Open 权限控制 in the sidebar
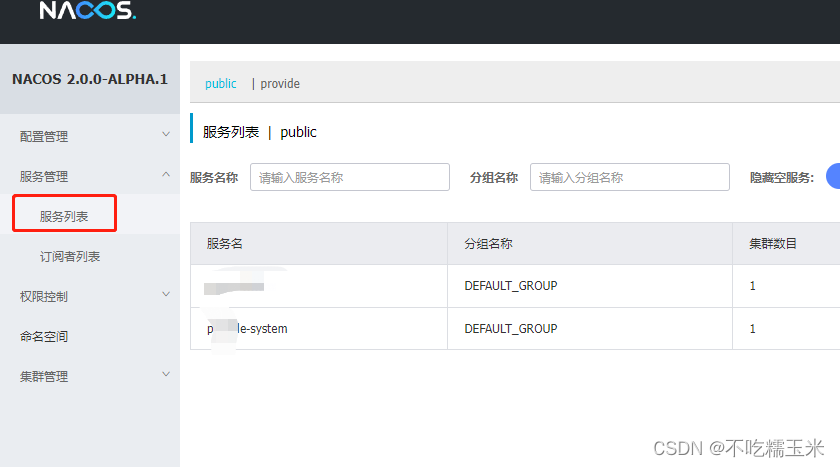Viewport: 840px width, 467px height. tap(44, 296)
